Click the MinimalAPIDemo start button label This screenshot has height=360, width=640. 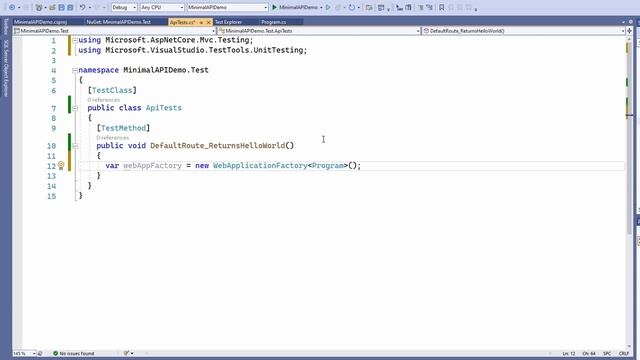point(298,7)
